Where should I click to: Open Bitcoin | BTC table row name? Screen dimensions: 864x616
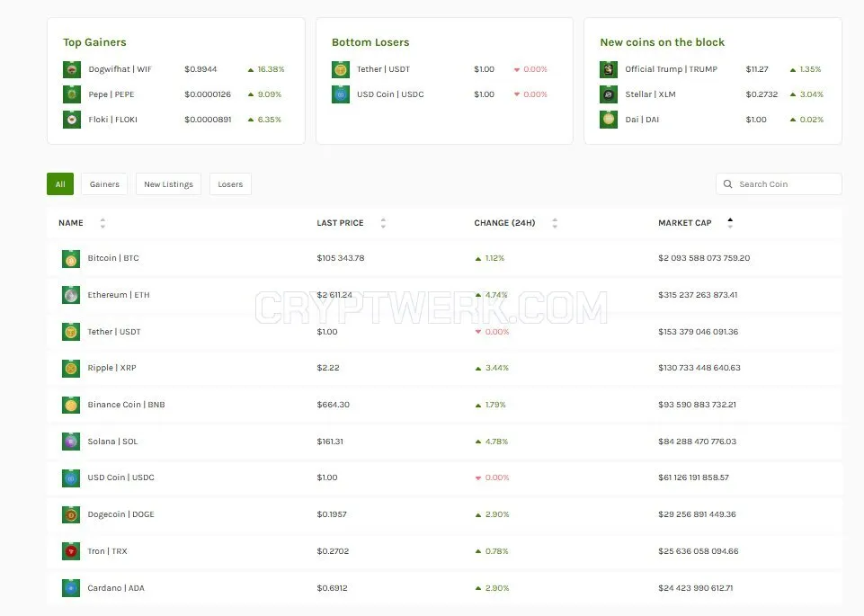[x=113, y=258]
